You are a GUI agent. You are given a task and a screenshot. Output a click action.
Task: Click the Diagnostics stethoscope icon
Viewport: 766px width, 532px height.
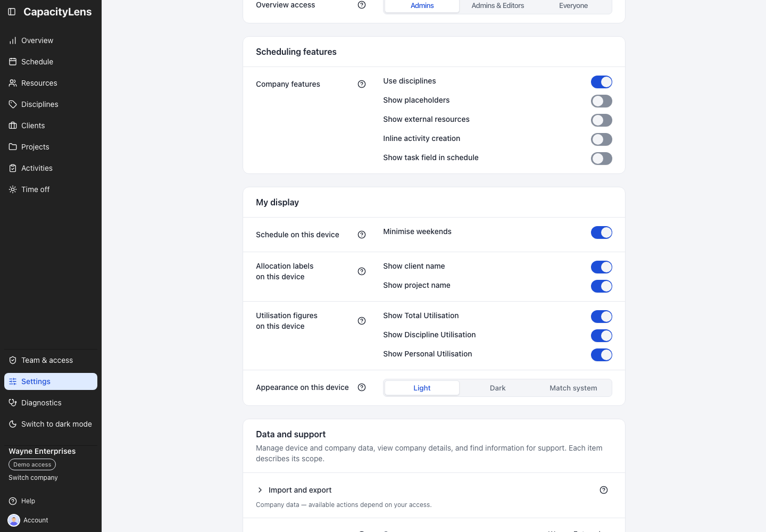point(13,403)
